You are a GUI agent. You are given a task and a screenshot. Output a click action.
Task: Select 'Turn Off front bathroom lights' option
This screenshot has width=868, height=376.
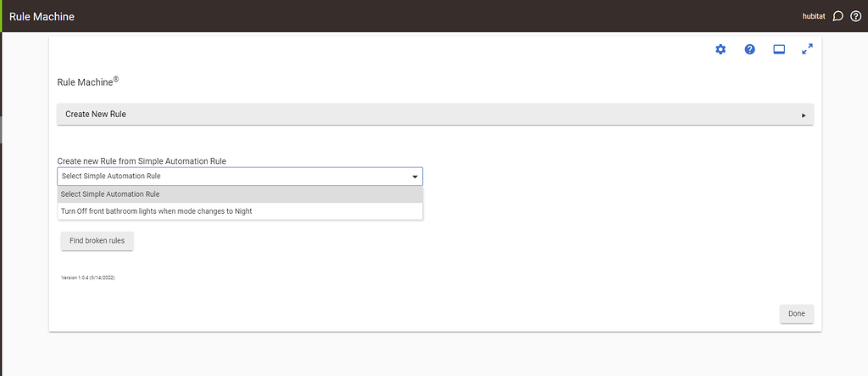[240, 211]
